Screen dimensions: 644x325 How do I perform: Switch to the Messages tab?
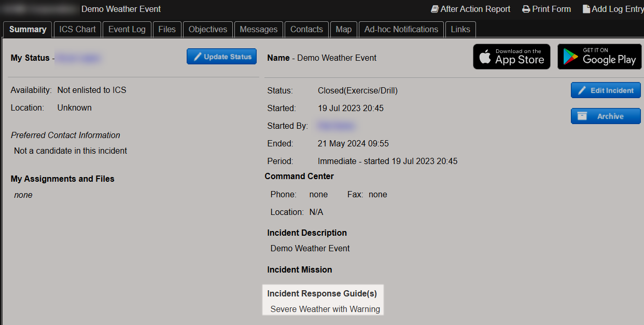(x=258, y=30)
